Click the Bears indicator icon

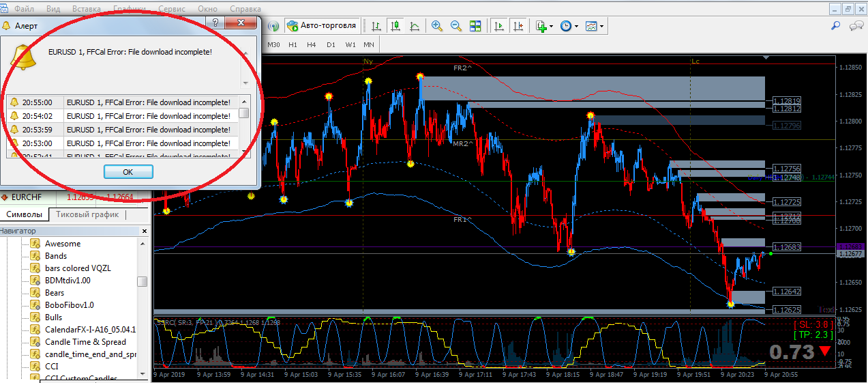(35, 293)
